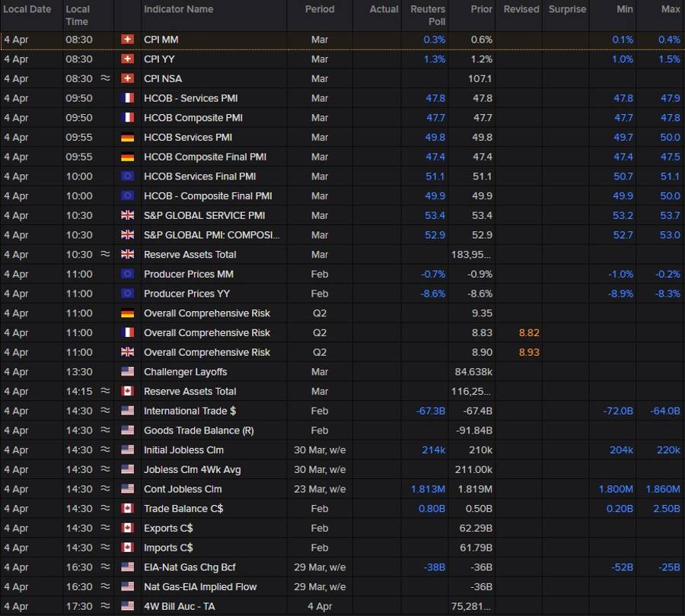Click the Canadian flag beside Trade Balance C$

click(x=127, y=509)
